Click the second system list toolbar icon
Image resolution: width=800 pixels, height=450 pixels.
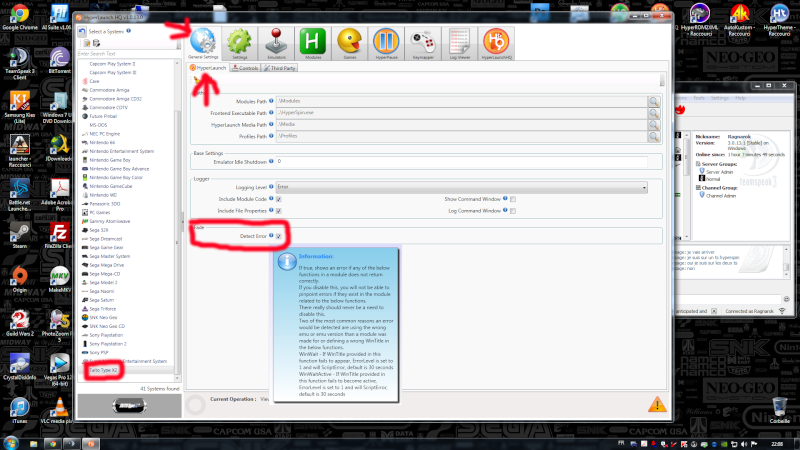(96, 43)
